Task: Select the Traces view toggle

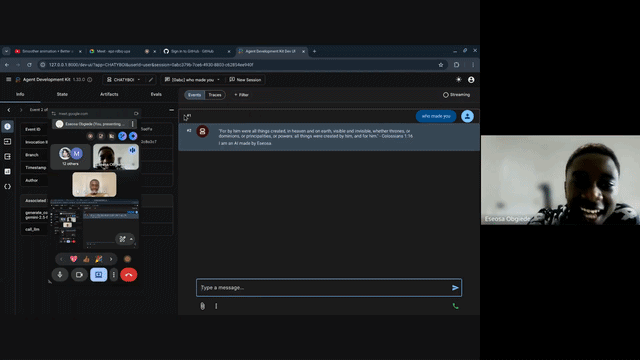Action: [215, 95]
